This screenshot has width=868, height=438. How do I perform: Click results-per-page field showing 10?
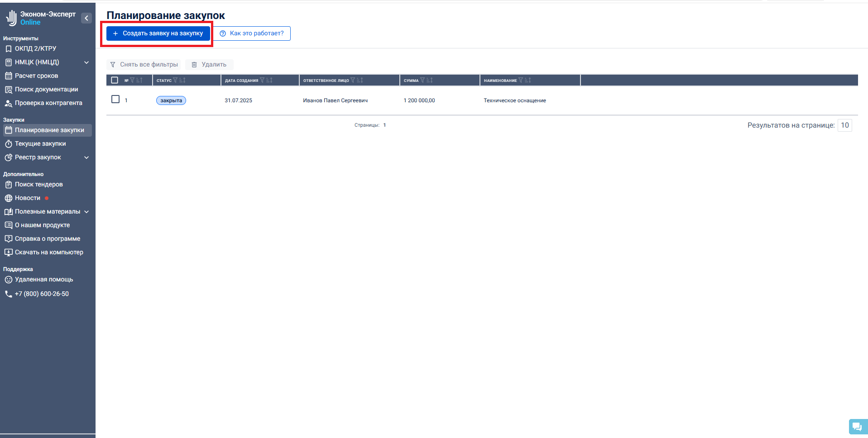click(x=845, y=125)
